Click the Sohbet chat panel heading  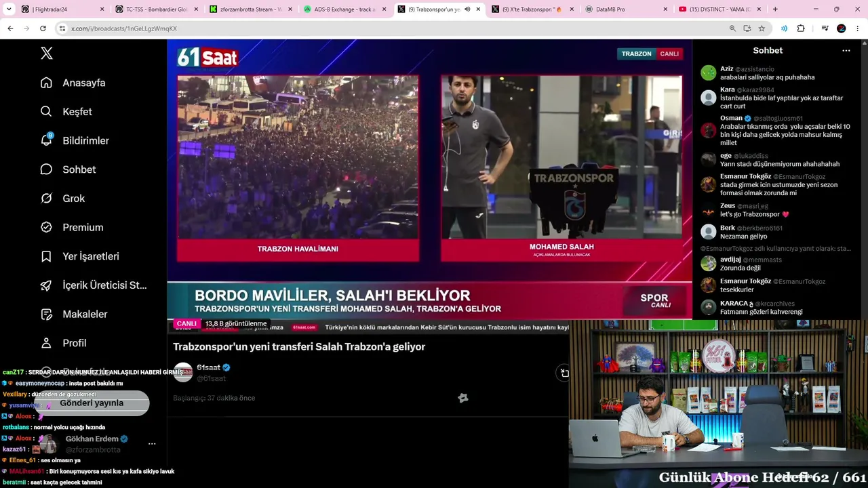click(x=768, y=51)
